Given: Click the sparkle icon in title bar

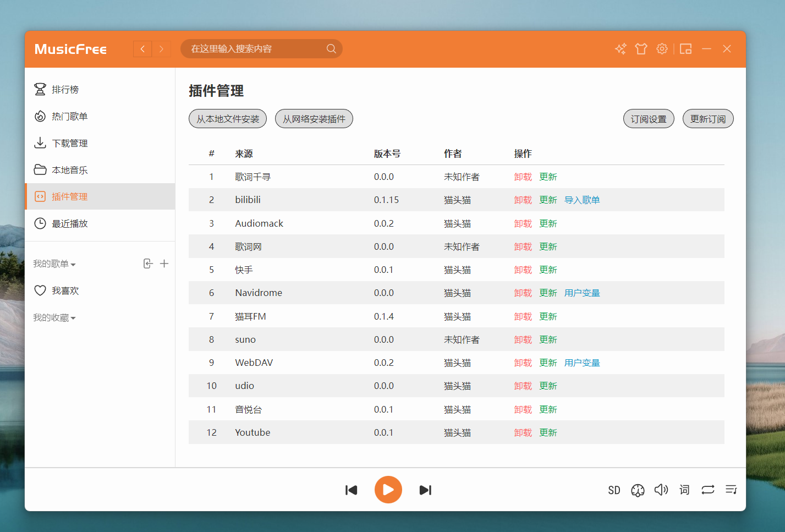Looking at the screenshot, I should tap(621, 49).
